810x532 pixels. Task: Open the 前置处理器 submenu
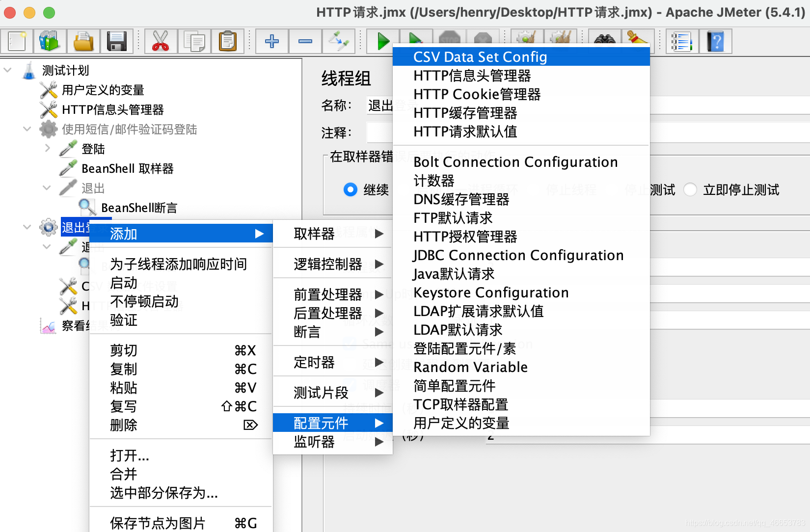333,294
